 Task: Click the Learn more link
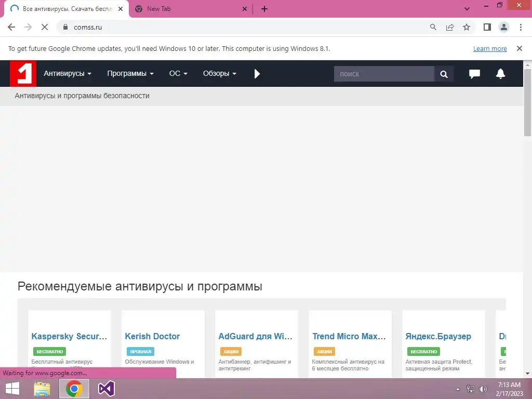490,48
